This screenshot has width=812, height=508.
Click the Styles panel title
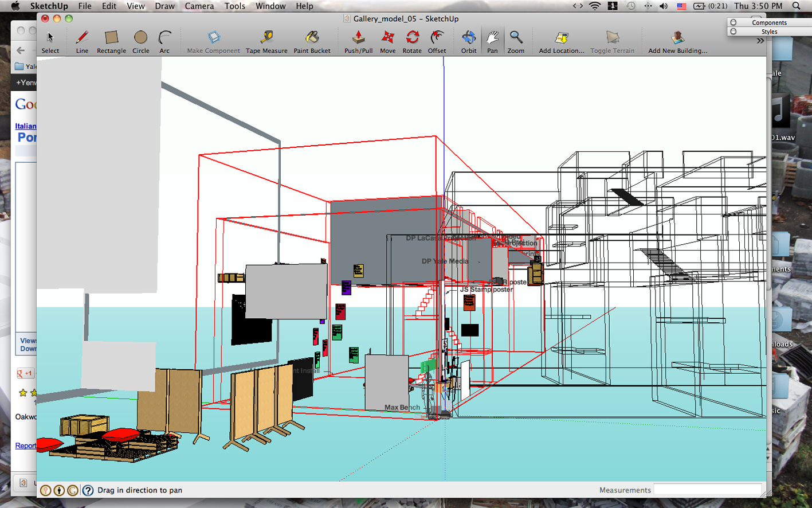769,32
